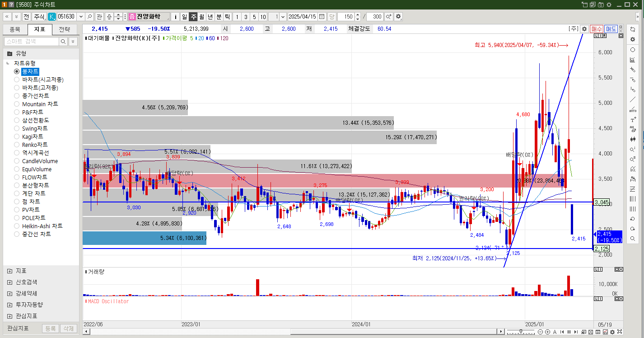Click the blue 매도 sell button

tap(611, 28)
